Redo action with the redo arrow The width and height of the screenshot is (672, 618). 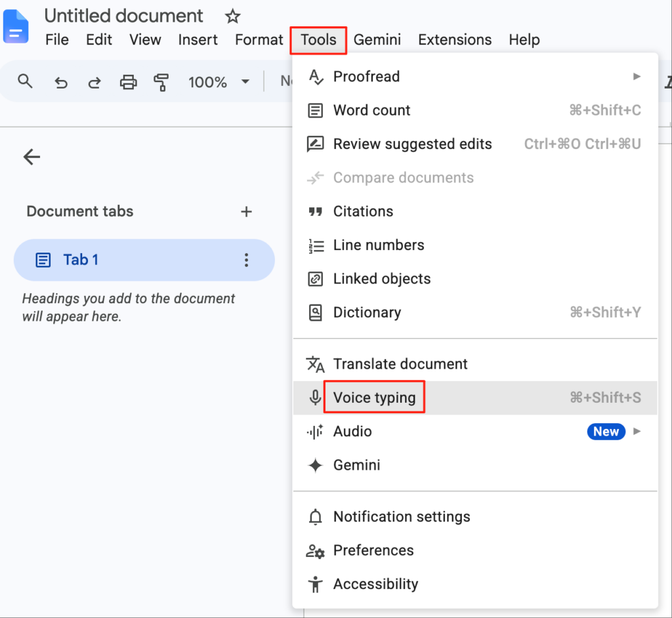(x=94, y=82)
